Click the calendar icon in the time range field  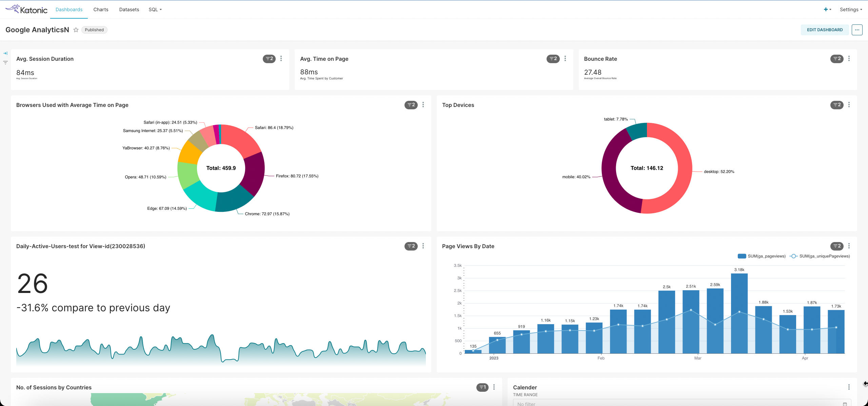pos(845,404)
